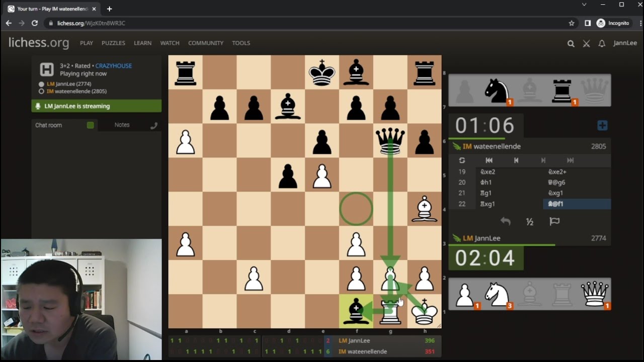
Task: Toggle the chat room enable switch
Action: coord(90,125)
